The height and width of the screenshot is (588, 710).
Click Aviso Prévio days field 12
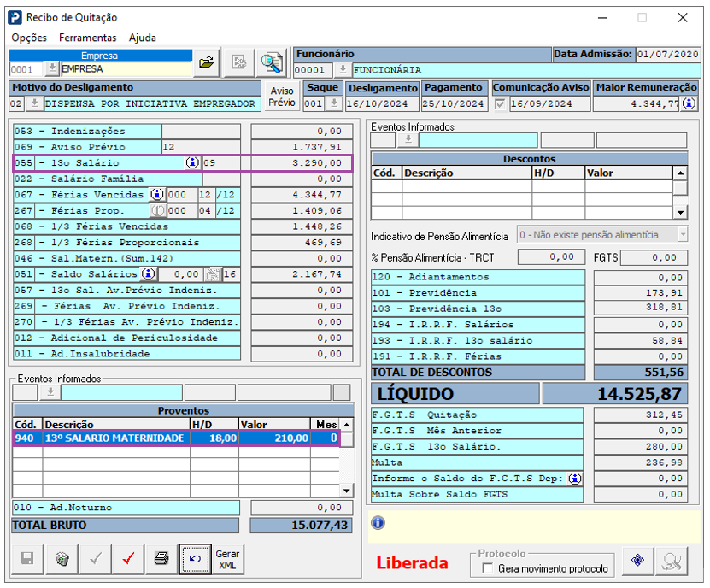tap(201, 147)
